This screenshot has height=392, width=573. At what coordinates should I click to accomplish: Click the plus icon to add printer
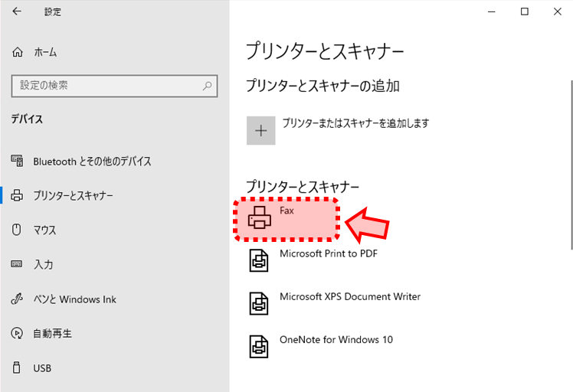260,131
